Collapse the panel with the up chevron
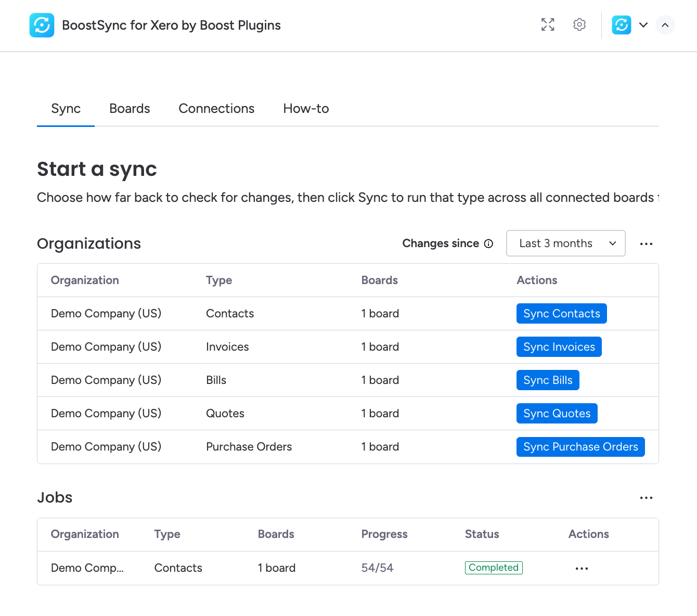 tap(665, 25)
